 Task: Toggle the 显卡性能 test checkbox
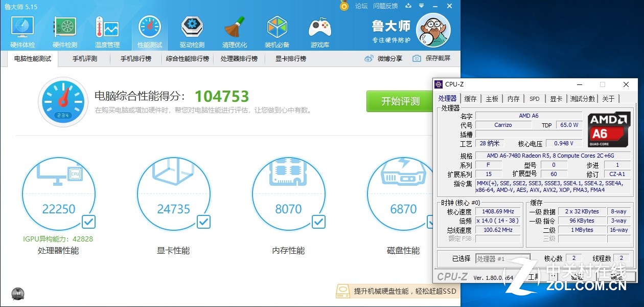point(203,222)
